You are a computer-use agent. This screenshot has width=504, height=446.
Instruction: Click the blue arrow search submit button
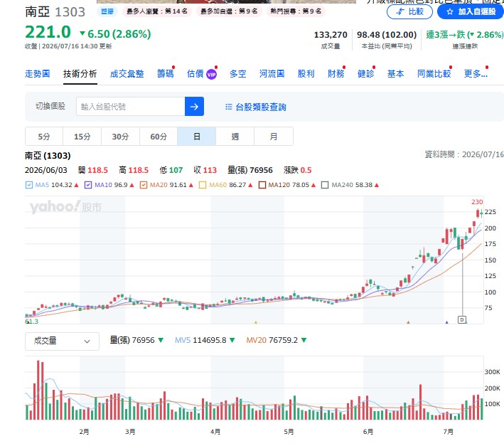tap(194, 107)
